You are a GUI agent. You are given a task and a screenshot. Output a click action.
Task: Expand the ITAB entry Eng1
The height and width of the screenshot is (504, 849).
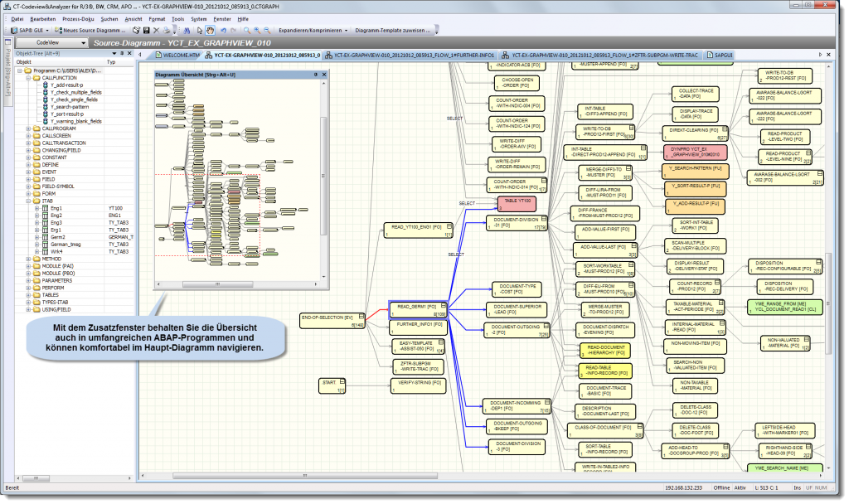[36, 207]
